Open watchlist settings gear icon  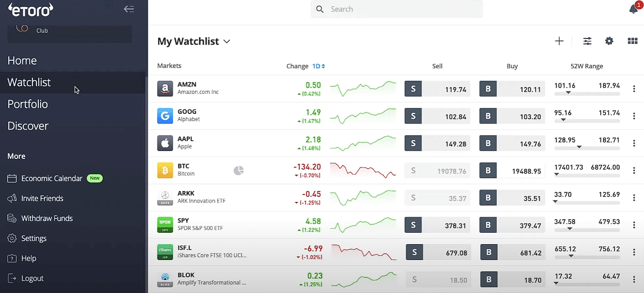point(609,41)
